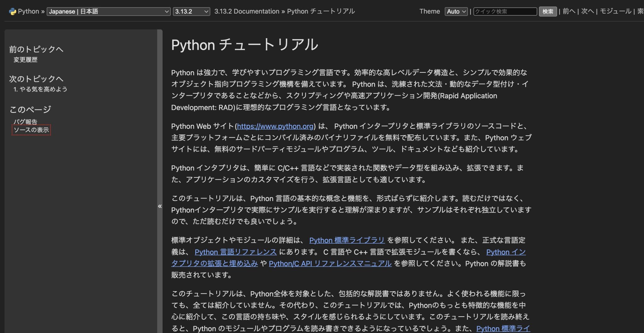Open the モジュール index link

[x=615, y=11]
